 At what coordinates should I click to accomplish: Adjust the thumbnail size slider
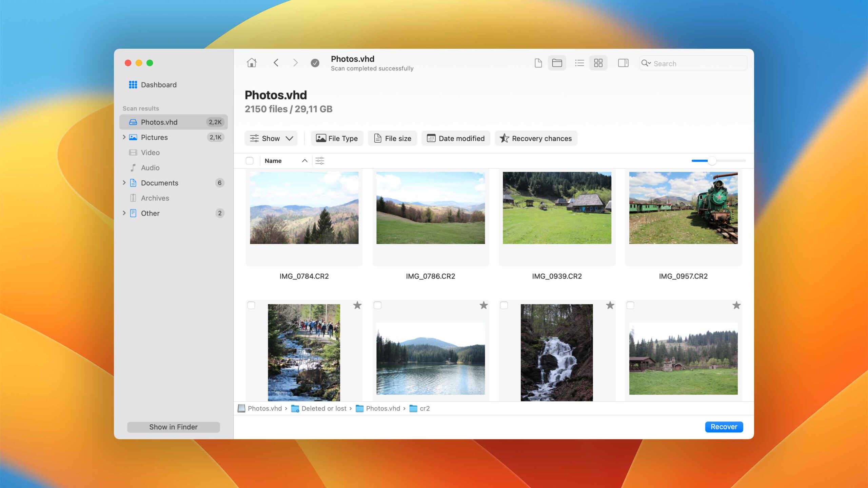coord(712,161)
